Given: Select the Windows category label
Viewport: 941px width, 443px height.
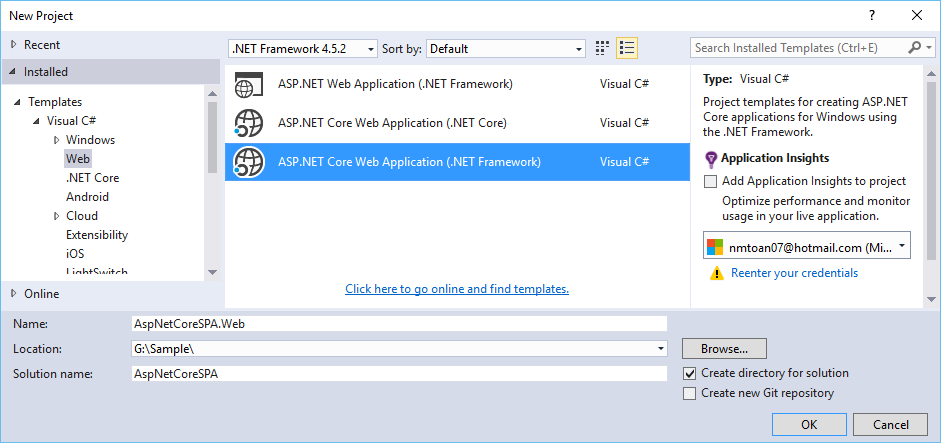Looking at the screenshot, I should 91,140.
